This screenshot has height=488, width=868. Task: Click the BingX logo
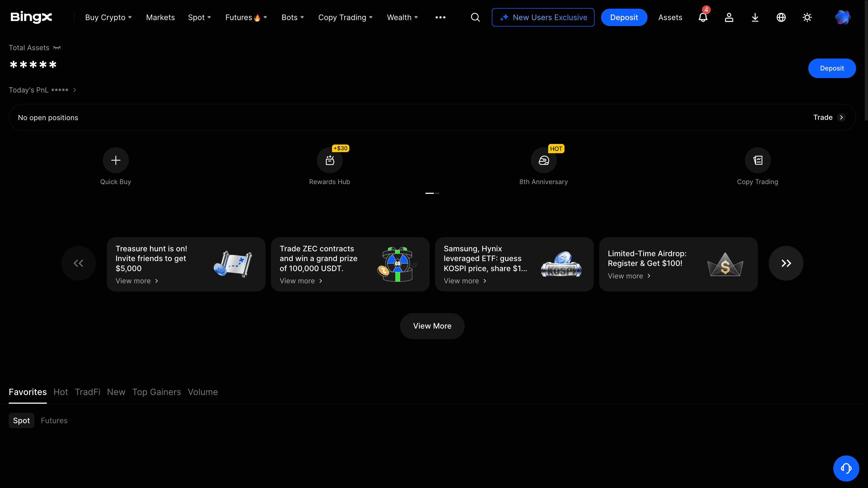click(x=31, y=17)
